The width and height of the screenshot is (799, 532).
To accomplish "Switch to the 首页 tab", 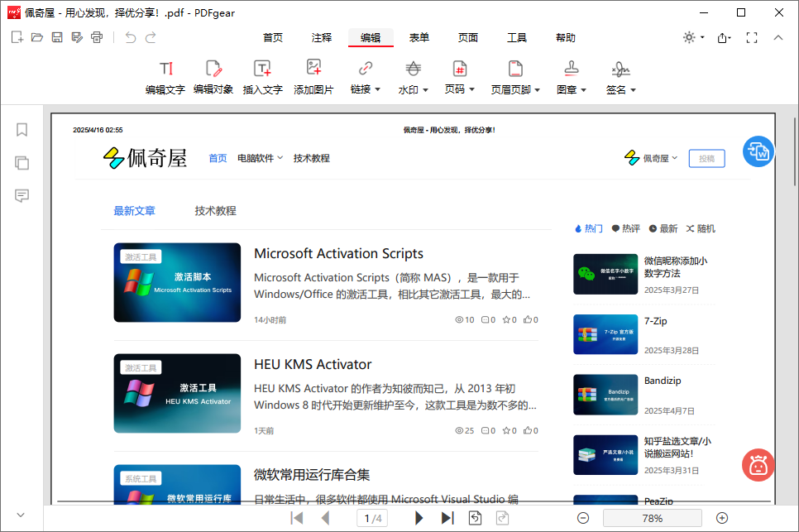I will 273,38.
